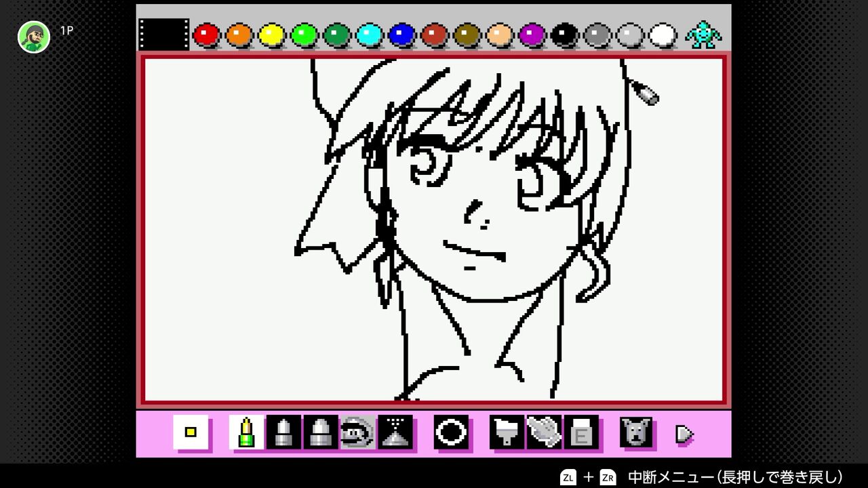Viewport: 868px width, 488px height.
Task: Select the white paint color
Action: pos(663,35)
